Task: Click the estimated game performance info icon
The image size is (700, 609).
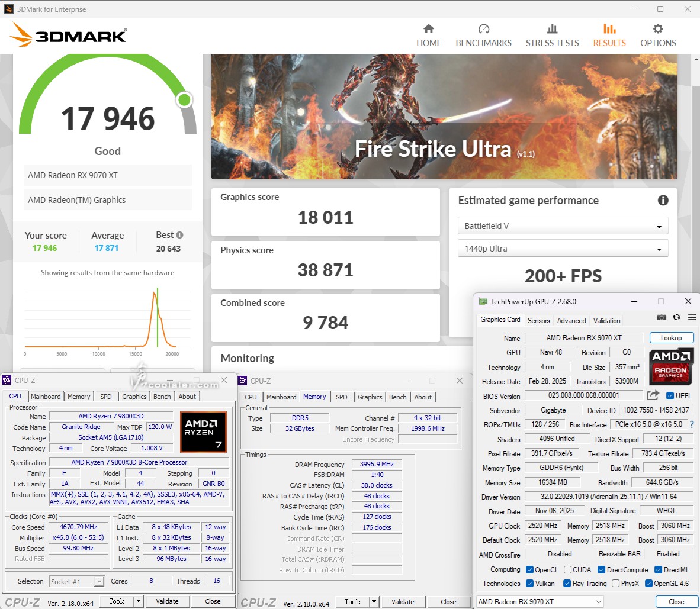Action: [663, 201]
